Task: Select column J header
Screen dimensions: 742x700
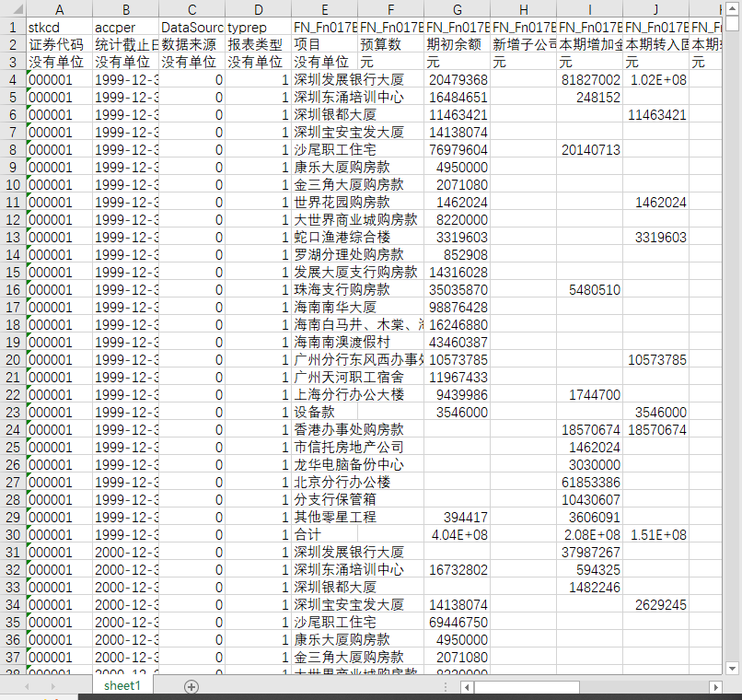Action: [655, 9]
